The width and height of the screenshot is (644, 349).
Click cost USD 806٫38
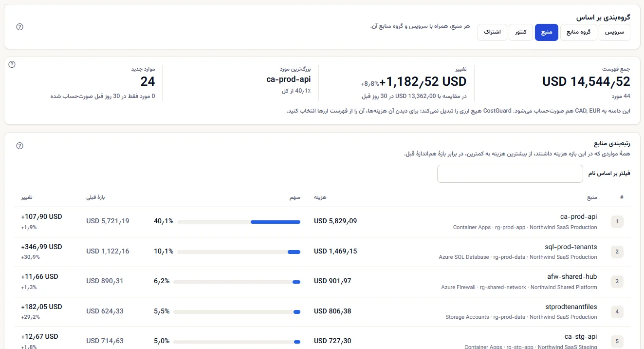332,311
